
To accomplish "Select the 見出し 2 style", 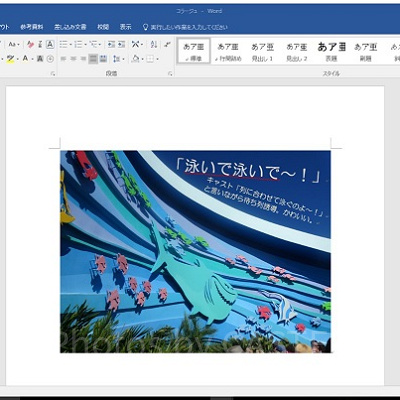I will [297, 51].
